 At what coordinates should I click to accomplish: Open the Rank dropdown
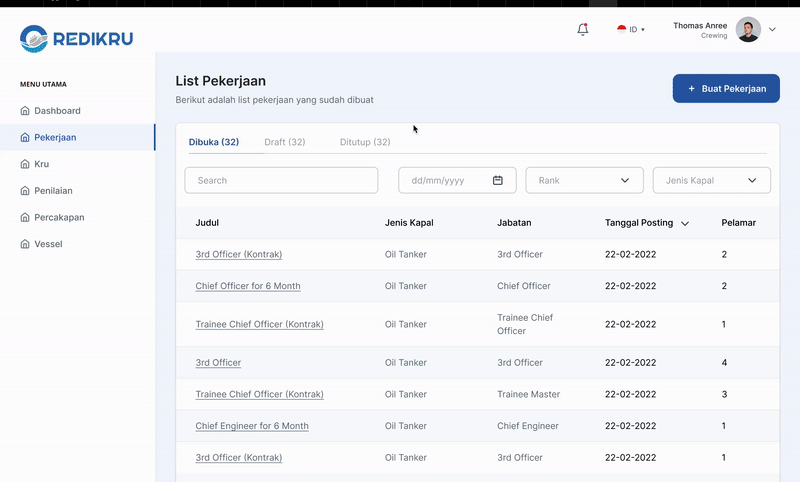(x=584, y=180)
